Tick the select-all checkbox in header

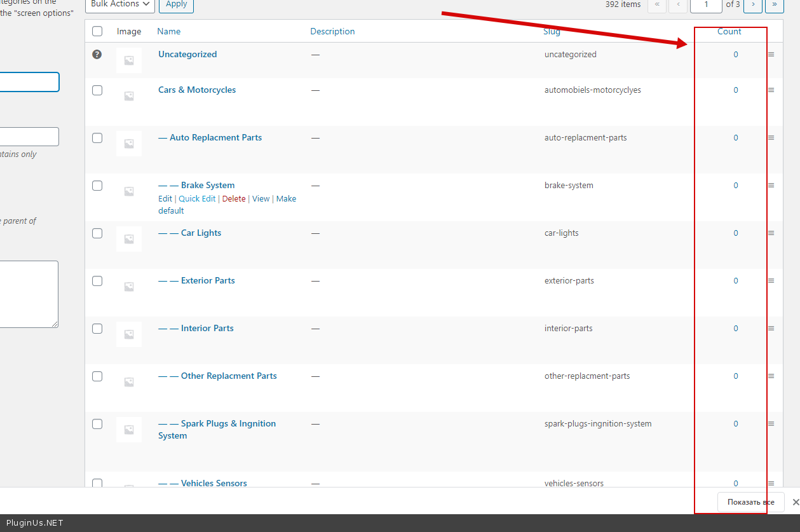[x=97, y=31]
